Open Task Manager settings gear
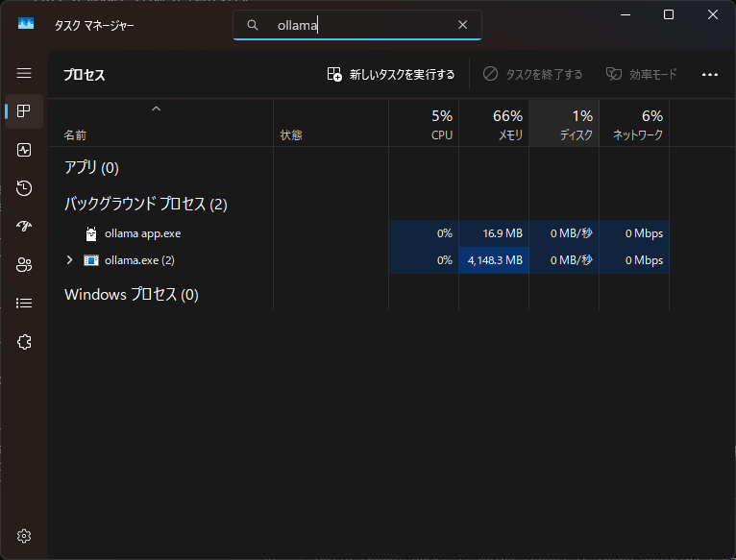Screen dimensions: 736x560 pyautogui.click(x=24, y=535)
